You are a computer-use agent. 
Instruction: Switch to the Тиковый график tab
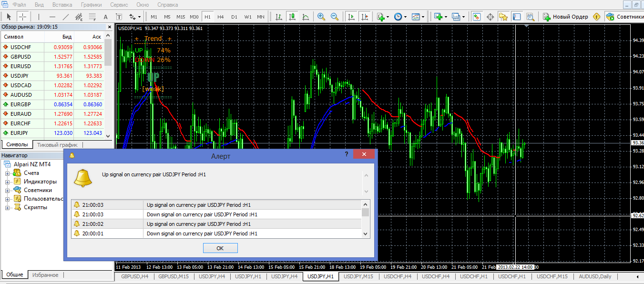57,145
